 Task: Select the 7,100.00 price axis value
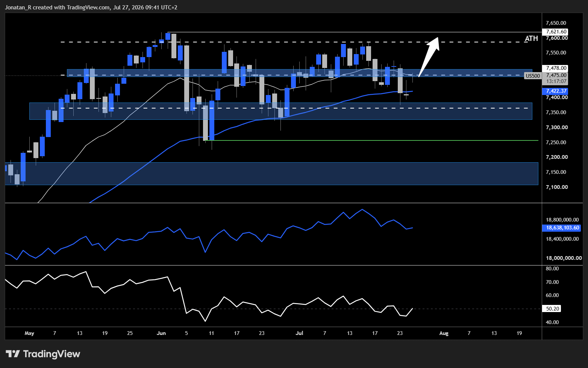(x=557, y=187)
